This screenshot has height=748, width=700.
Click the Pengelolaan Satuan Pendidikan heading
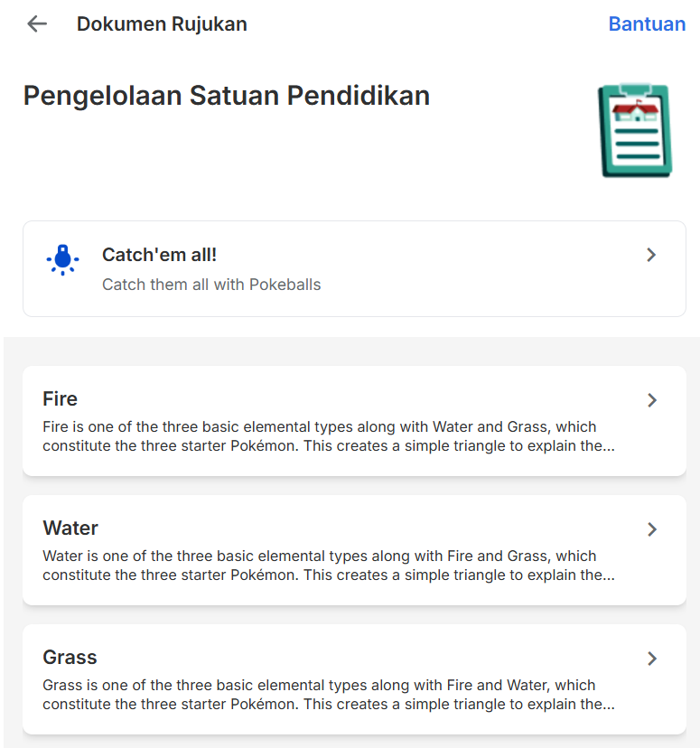(x=226, y=96)
